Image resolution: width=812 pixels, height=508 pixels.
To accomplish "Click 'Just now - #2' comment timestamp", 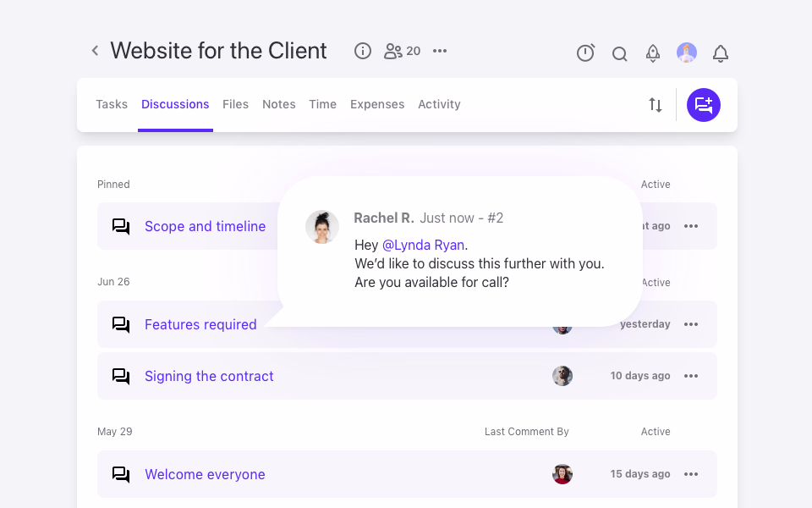I will tap(462, 218).
